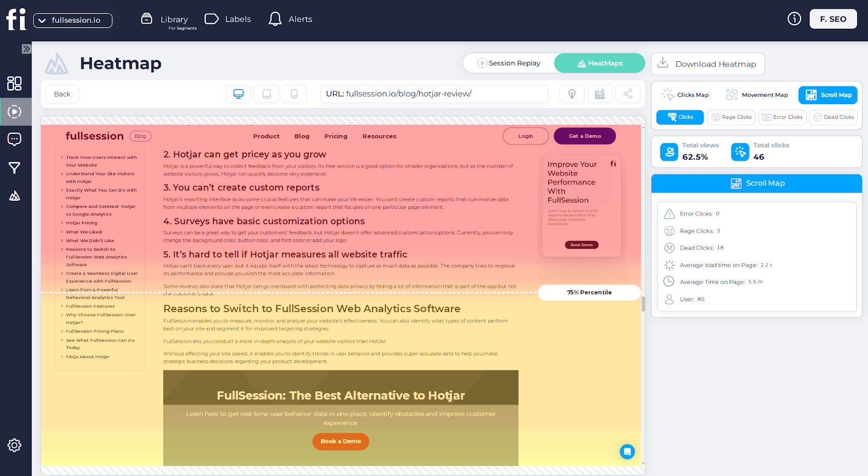Select tablet device view icon

pos(266,94)
